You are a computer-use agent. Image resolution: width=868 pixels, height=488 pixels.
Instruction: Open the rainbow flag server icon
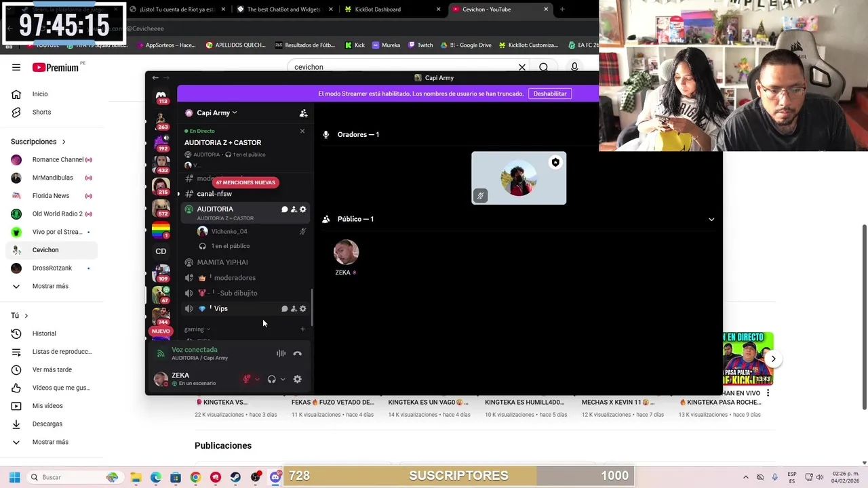coord(161,230)
